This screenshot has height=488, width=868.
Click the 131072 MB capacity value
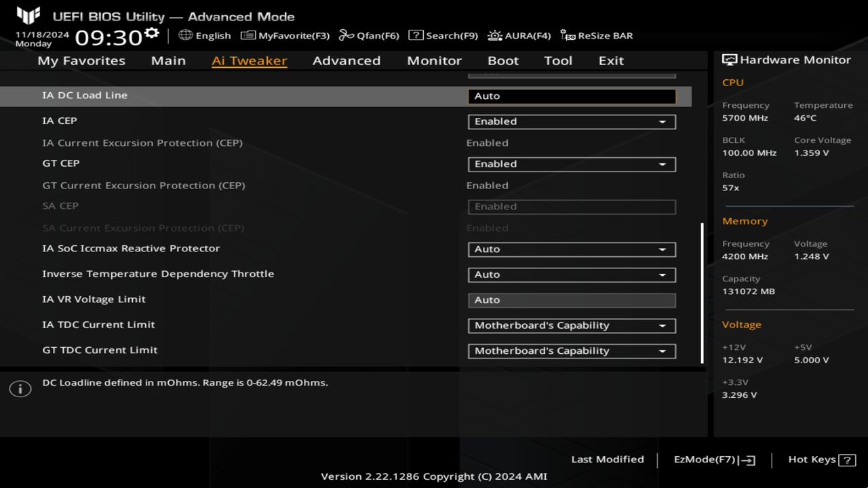[x=749, y=291]
